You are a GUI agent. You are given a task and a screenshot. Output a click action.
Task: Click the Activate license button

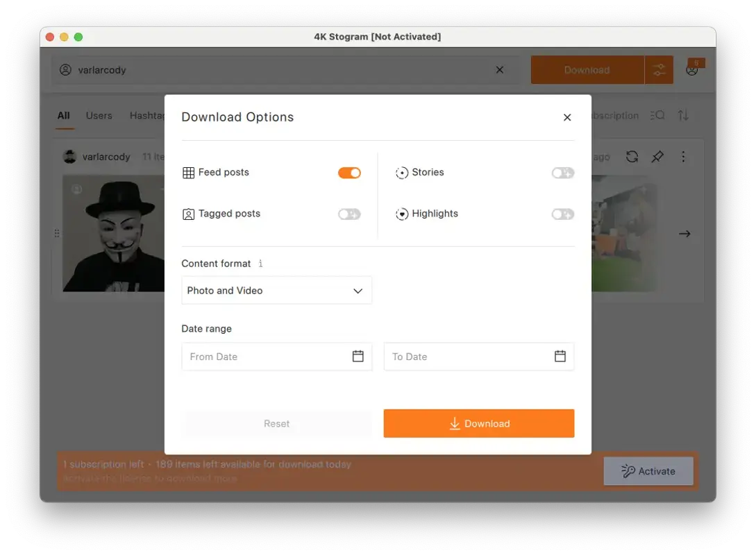coord(648,471)
